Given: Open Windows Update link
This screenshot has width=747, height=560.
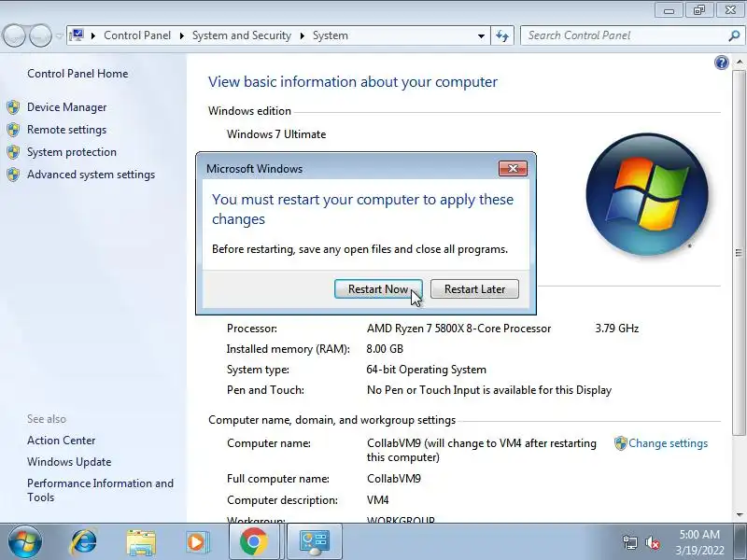Looking at the screenshot, I should 69,462.
